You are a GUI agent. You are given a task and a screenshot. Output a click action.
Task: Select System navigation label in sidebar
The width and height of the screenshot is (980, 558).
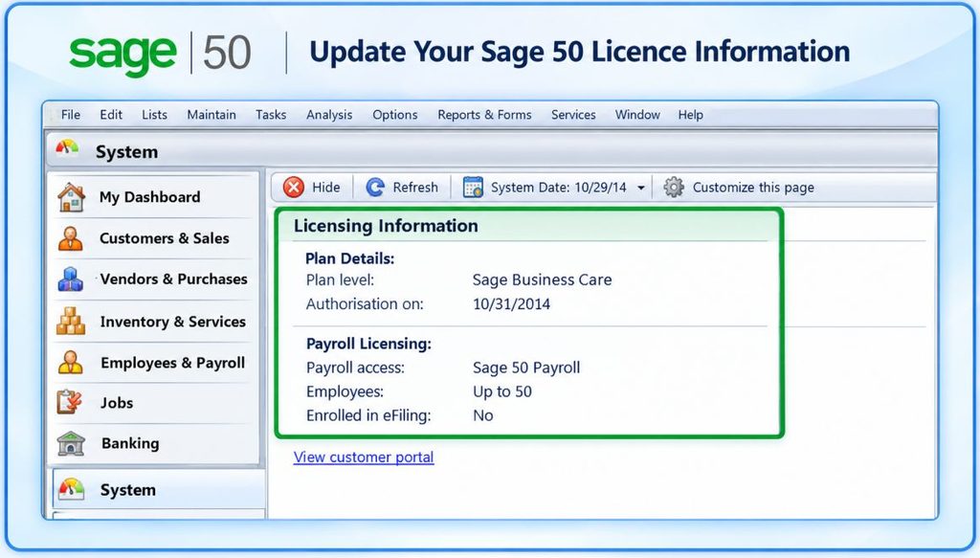pos(128,490)
